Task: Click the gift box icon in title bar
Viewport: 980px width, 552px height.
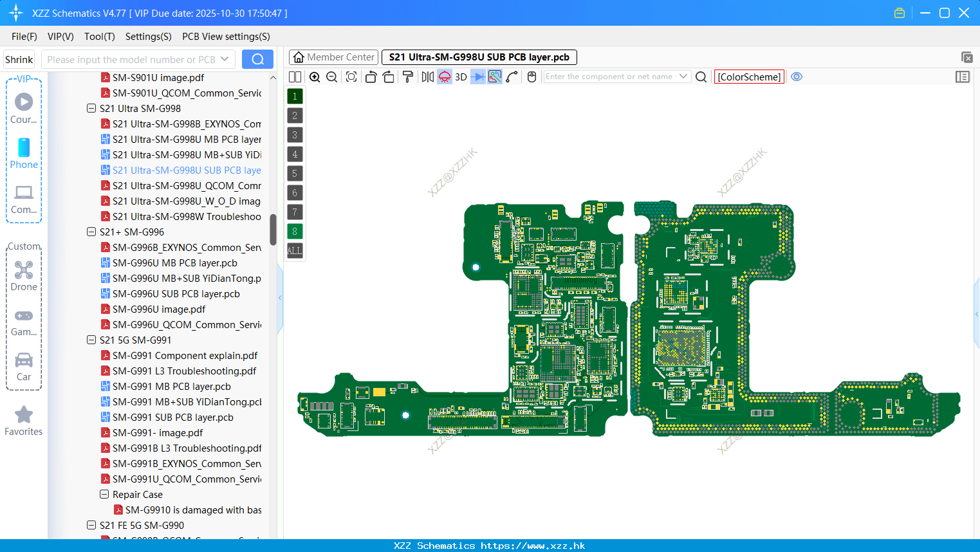Action: pyautogui.click(x=900, y=13)
